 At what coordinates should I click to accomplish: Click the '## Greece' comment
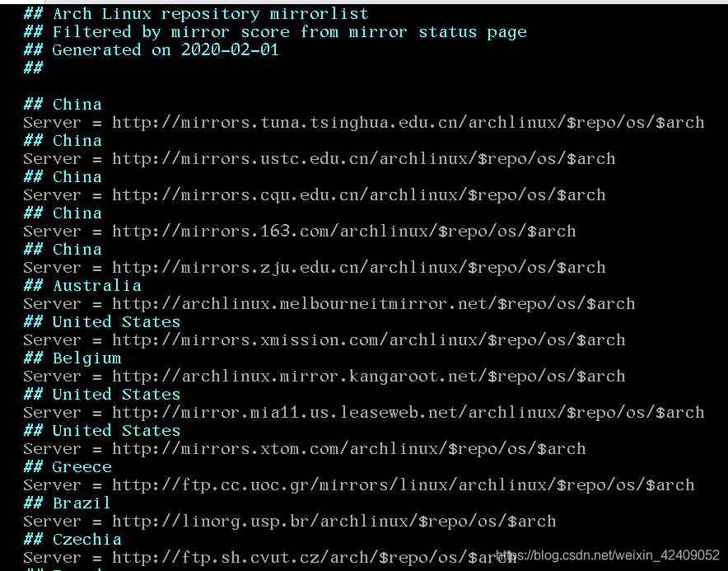[68, 467]
